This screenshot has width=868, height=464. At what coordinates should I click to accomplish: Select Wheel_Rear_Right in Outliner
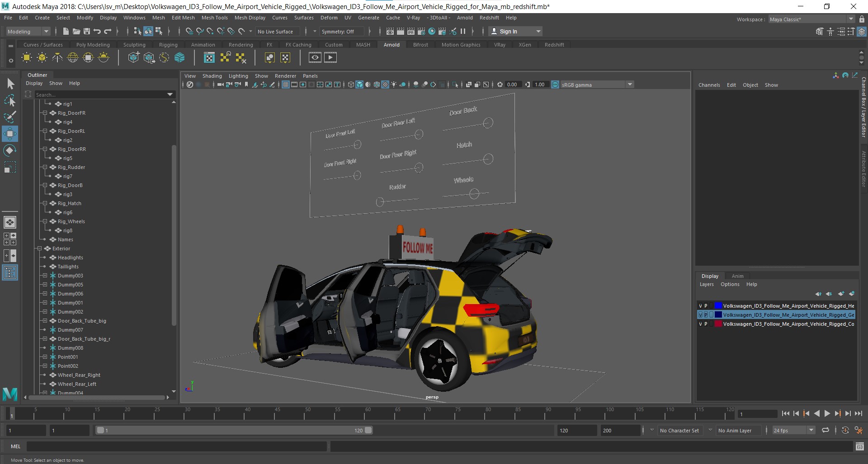pos(79,375)
